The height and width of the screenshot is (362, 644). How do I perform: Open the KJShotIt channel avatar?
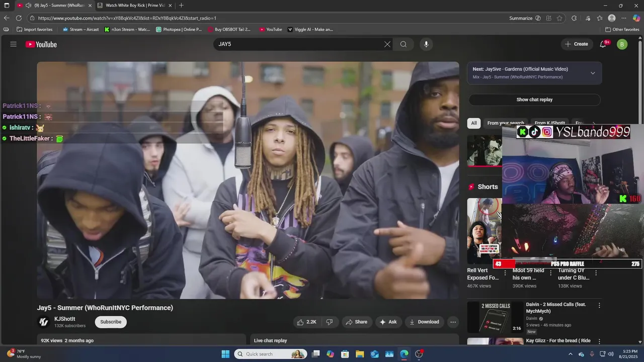point(44,322)
